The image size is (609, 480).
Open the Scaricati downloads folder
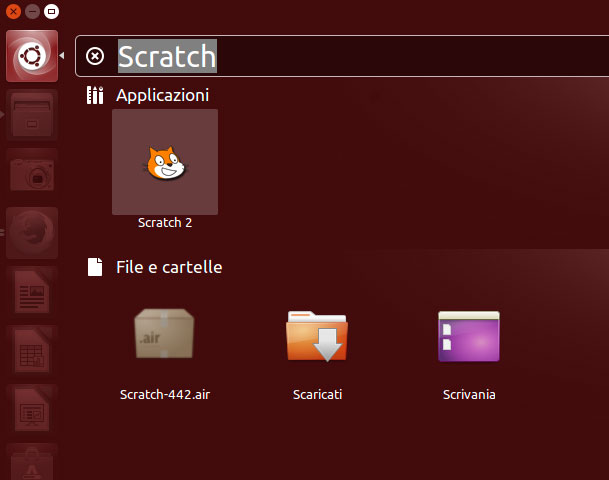click(317, 336)
